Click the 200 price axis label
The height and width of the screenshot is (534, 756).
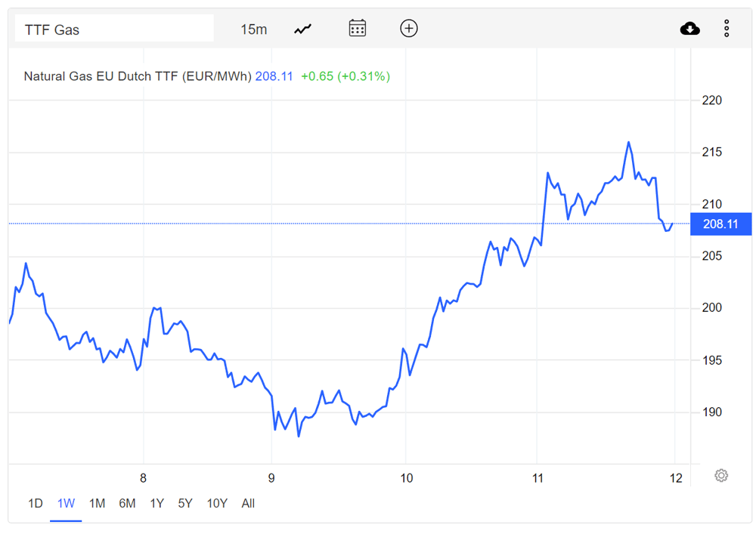tap(711, 307)
